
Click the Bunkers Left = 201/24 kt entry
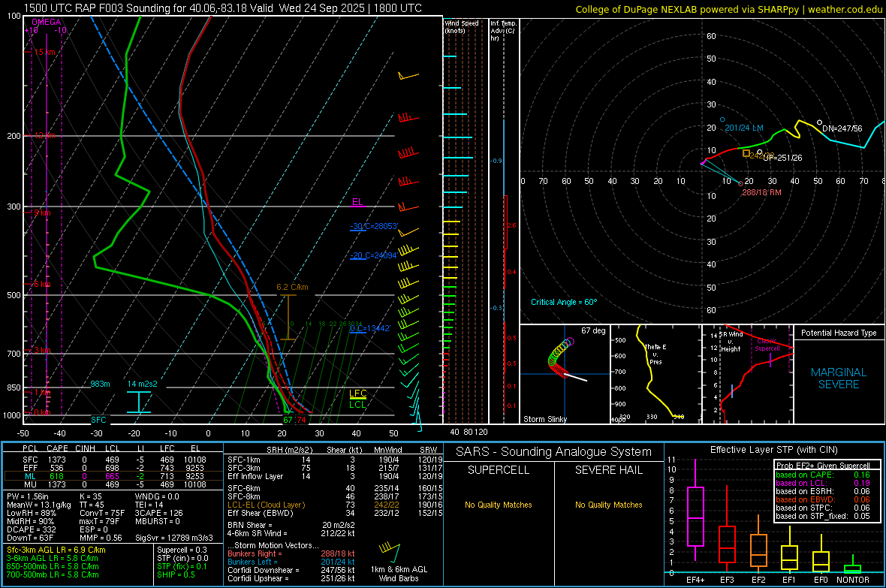point(291,562)
